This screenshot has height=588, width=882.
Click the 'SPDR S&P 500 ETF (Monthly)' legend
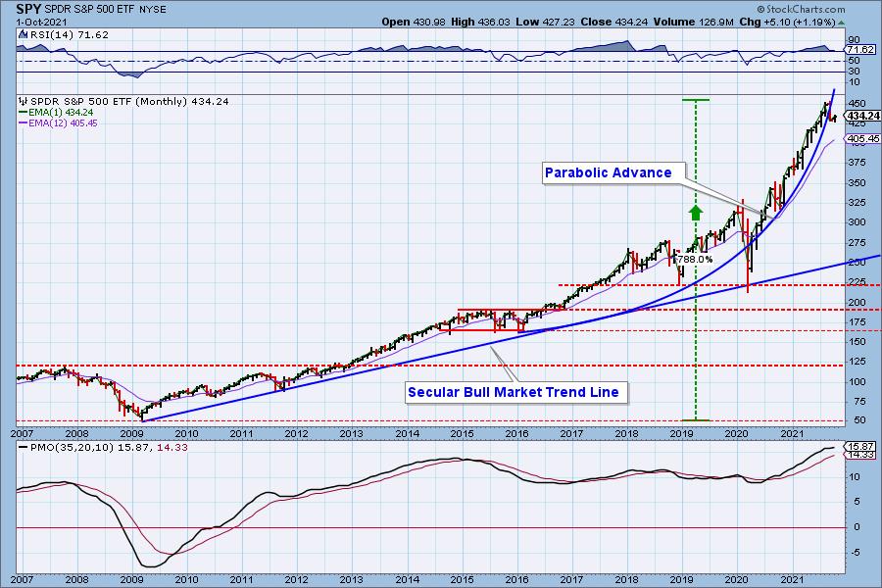109,101
